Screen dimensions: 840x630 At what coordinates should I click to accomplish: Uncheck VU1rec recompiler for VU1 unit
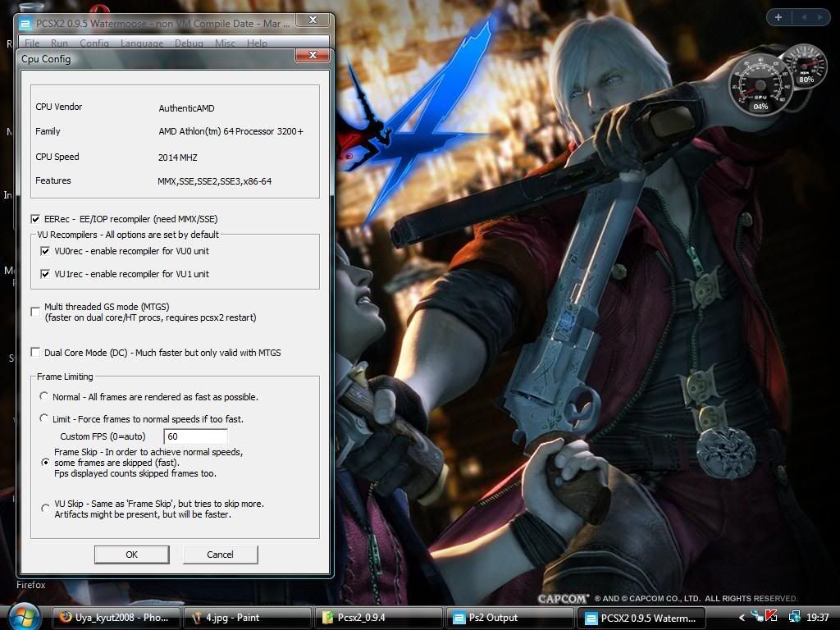(x=45, y=274)
